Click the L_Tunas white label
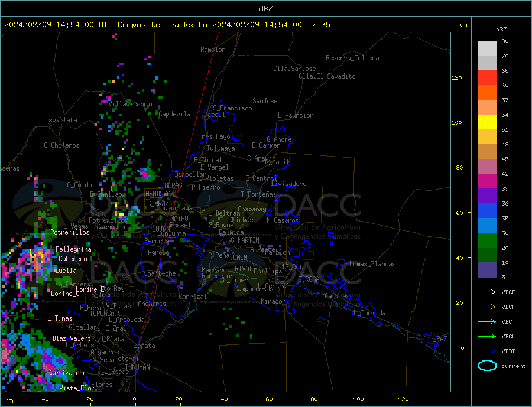Screen dimensions: 532x407 point(60,318)
